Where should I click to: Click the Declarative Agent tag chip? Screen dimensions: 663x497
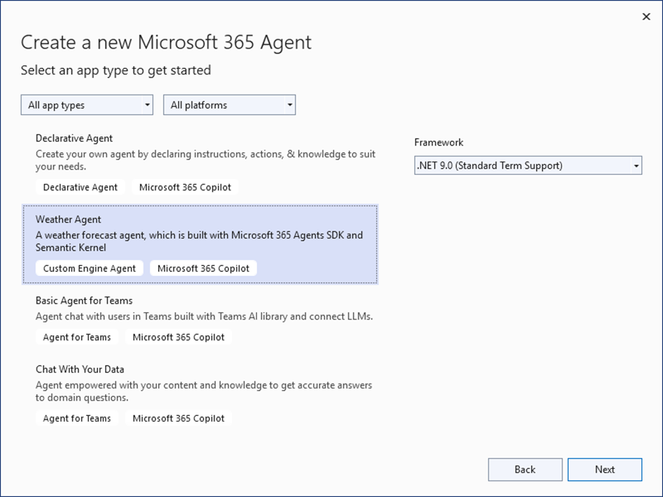[x=80, y=187]
